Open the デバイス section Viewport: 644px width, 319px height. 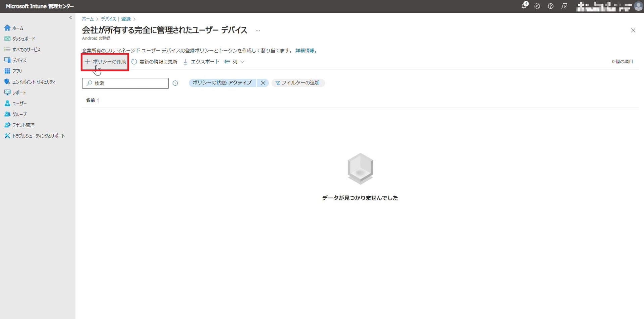coord(19,60)
